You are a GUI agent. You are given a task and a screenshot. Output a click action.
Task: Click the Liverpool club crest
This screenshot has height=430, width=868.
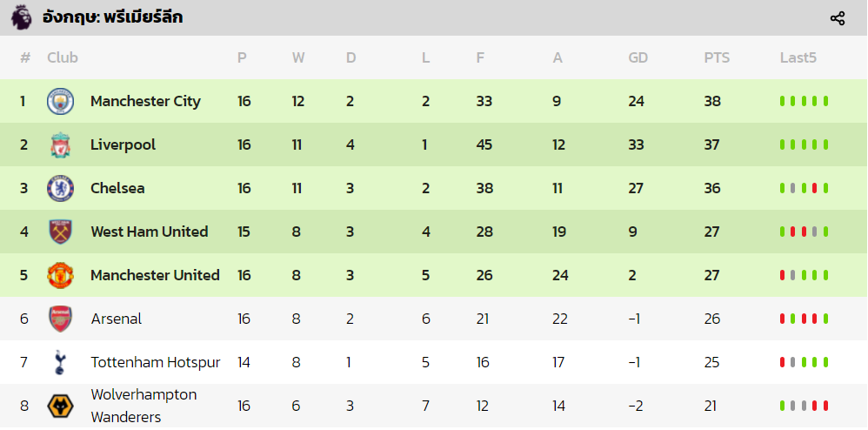point(60,144)
